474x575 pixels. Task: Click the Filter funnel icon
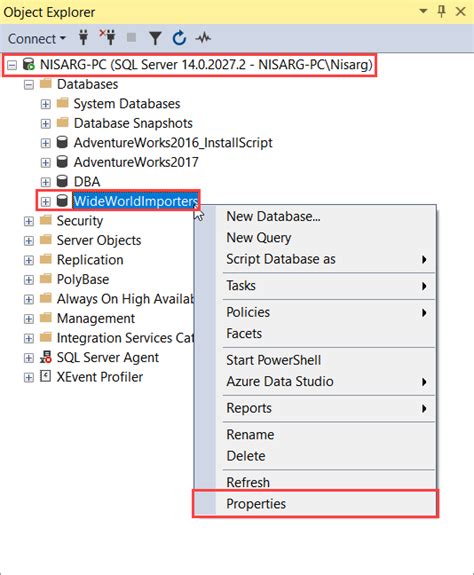[x=155, y=38]
